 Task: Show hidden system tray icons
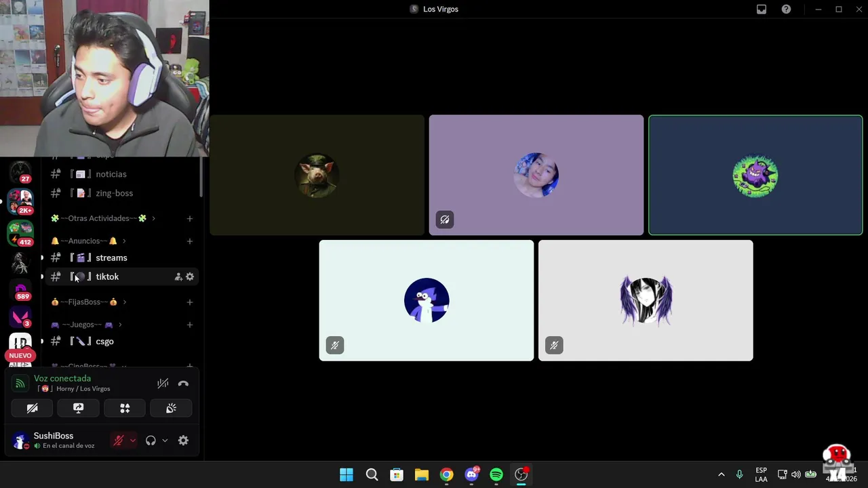(722, 474)
